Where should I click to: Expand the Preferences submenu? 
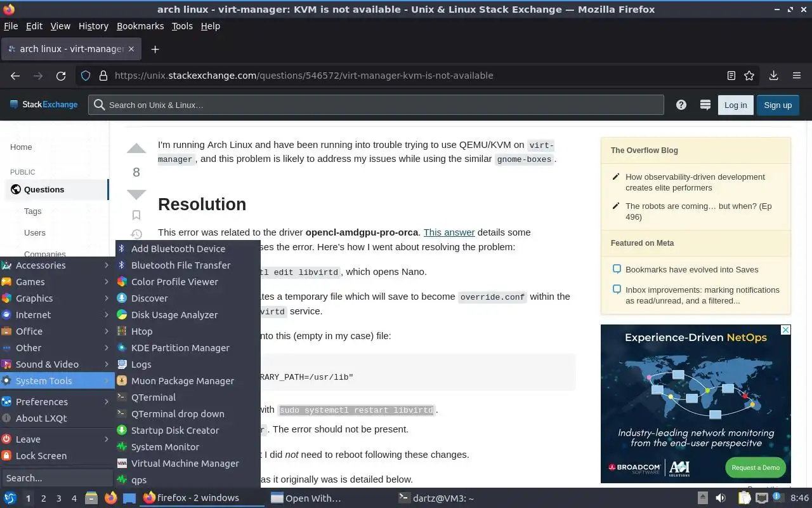tap(57, 402)
